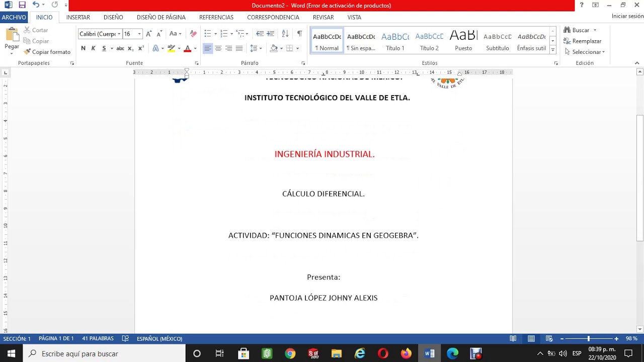Cut selection with Cortar
Viewport: 644px width, 362px height.
click(x=36, y=30)
